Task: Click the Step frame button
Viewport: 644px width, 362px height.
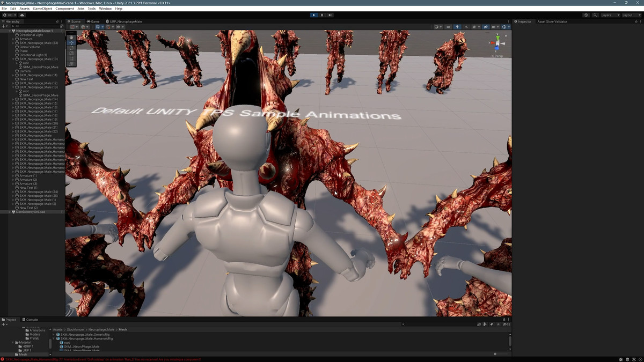Action: [330, 15]
